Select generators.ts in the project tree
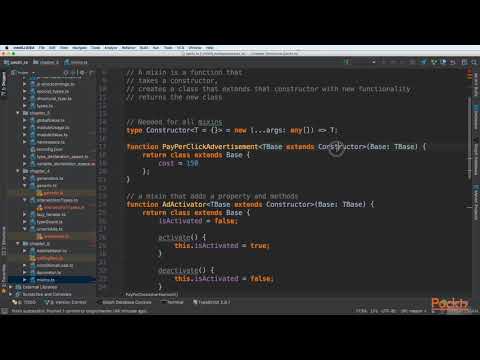The image size is (480, 360). tap(50, 178)
